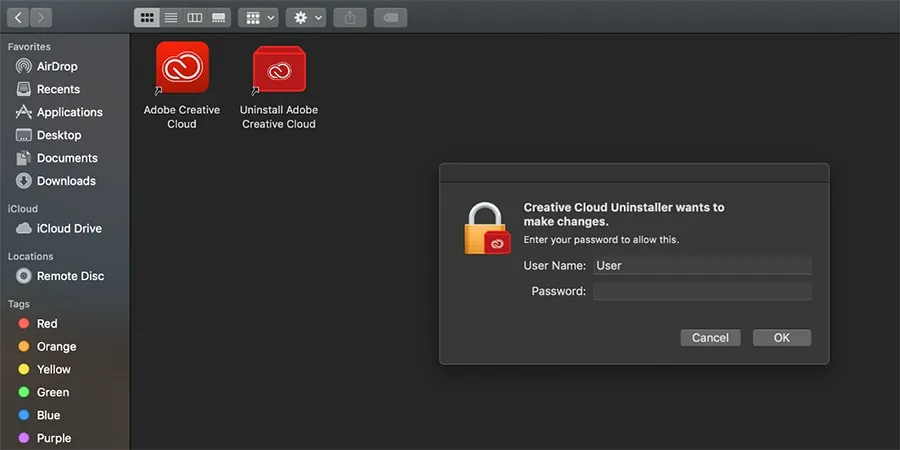Select the Orange tag color dot

(x=24, y=347)
